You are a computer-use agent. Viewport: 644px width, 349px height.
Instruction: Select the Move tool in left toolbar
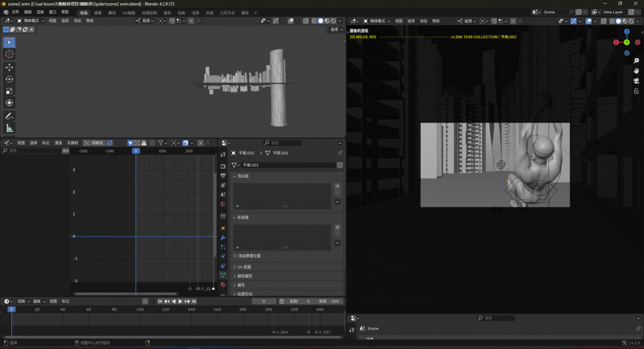click(9, 67)
